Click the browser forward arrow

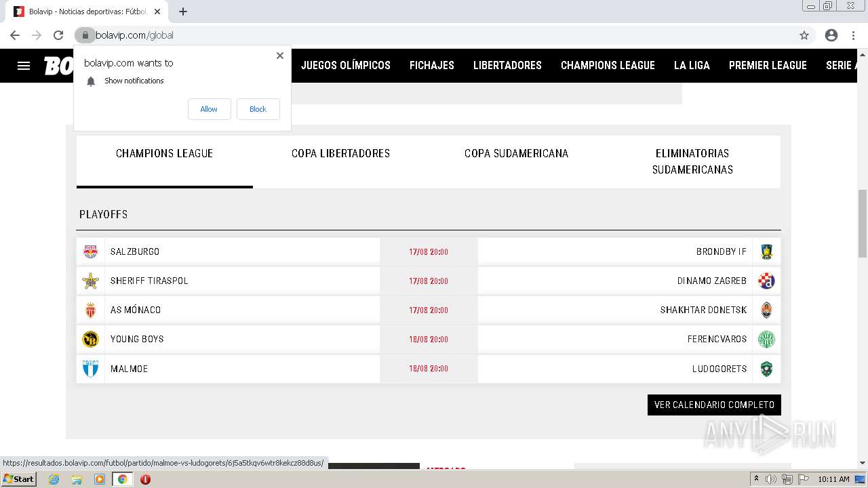coord(37,35)
